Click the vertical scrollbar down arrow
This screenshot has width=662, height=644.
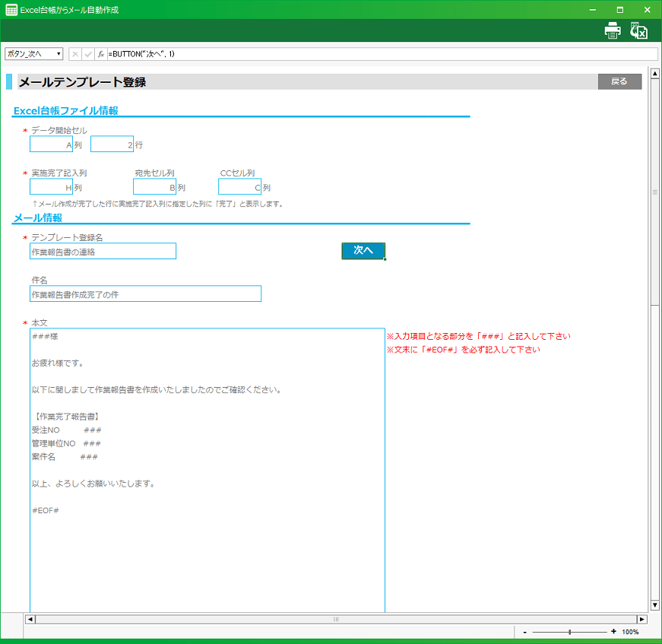click(x=655, y=605)
